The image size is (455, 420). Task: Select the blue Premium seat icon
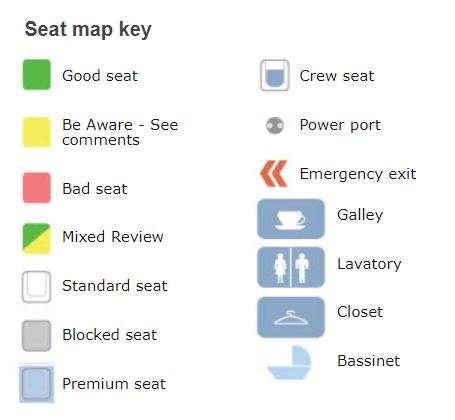[x=37, y=384]
